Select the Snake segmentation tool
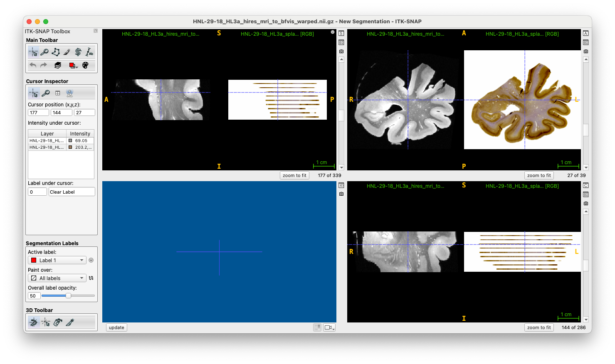 coord(78,52)
